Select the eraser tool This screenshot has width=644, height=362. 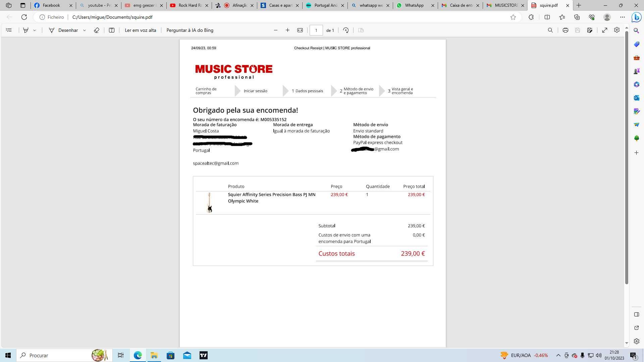coord(97,30)
